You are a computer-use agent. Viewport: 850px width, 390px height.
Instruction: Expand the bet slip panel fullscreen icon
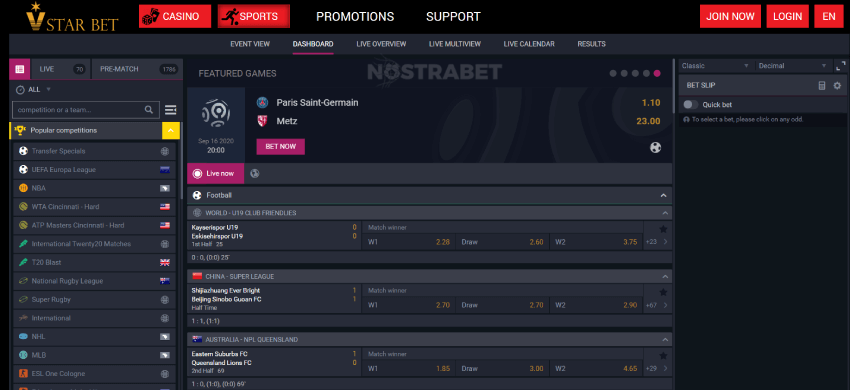tap(841, 66)
